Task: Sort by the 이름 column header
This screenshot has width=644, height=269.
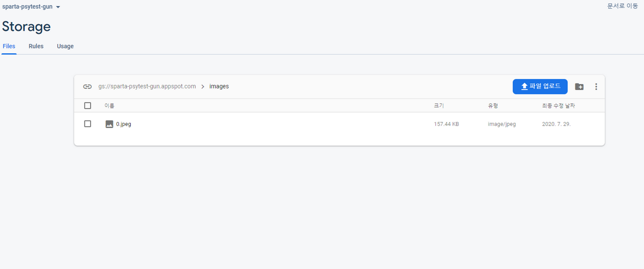Action: [x=109, y=106]
